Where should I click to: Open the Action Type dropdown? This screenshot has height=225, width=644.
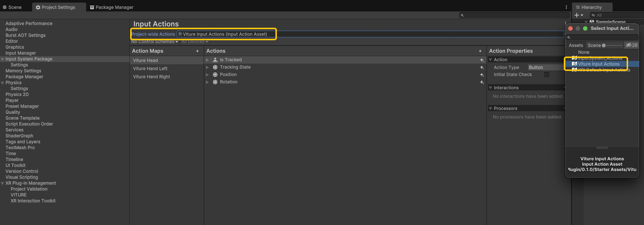click(x=546, y=67)
